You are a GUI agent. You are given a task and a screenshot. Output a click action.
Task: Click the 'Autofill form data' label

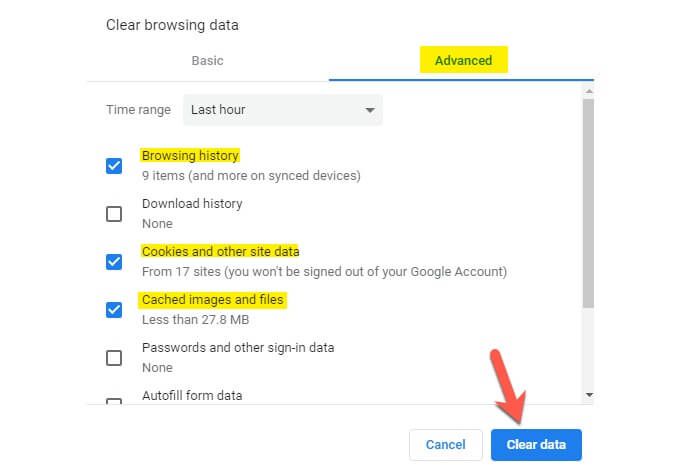pos(192,395)
